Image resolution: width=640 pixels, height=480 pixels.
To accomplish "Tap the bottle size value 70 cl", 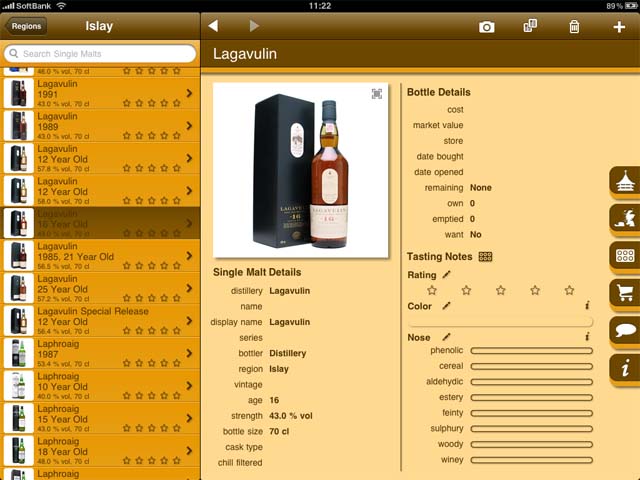I will (279, 431).
